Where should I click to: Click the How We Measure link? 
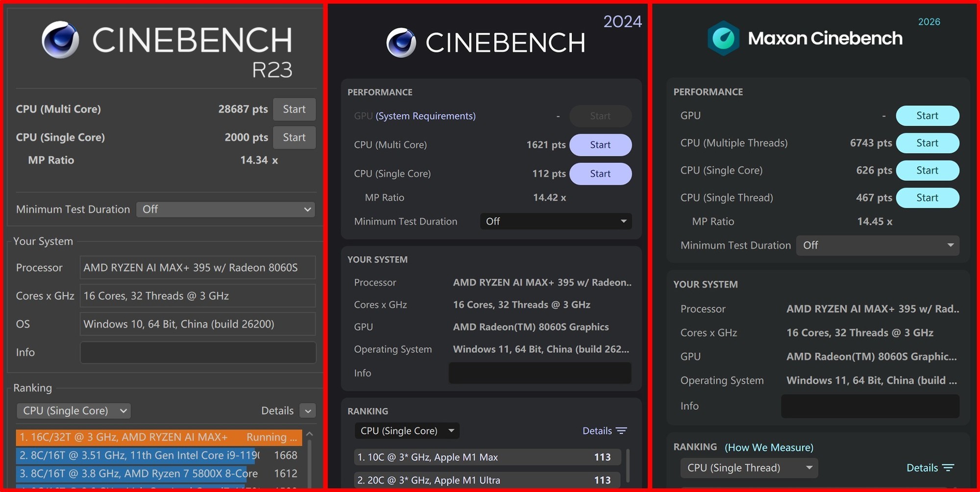point(768,447)
